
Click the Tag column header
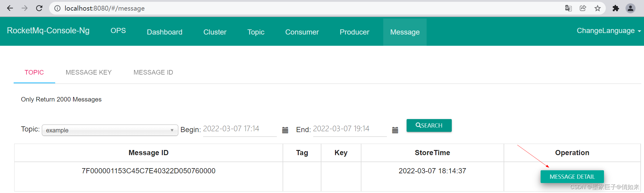[302, 153]
